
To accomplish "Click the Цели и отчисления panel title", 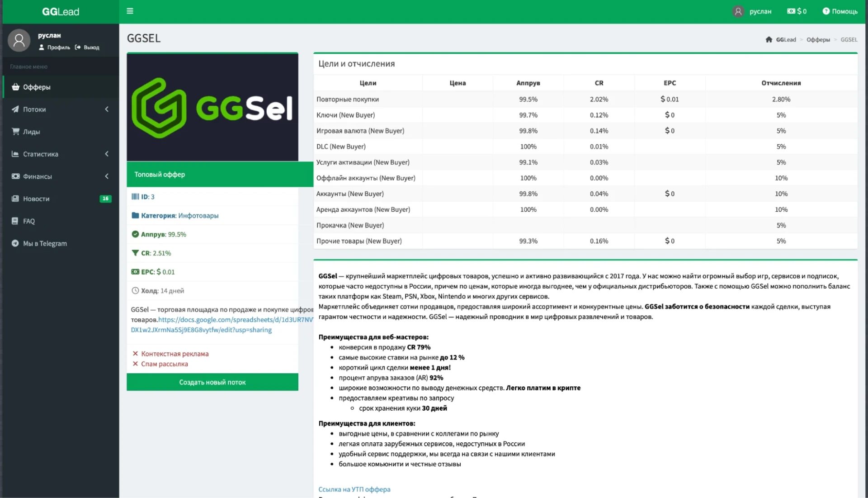I will pyautogui.click(x=356, y=64).
